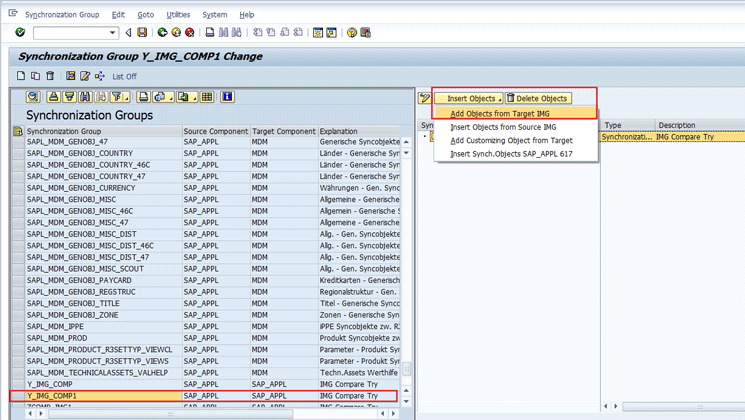This screenshot has width=745, height=420.
Task: Open the filter icon dropdown in ALV toolbar
Action: (127, 98)
